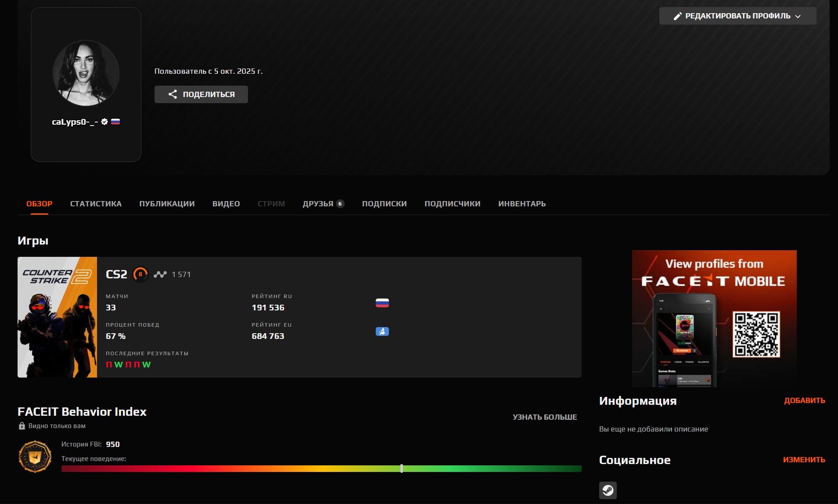838x504 pixels.
Task: Open the 'Статистика' tab
Action: pyautogui.click(x=96, y=204)
